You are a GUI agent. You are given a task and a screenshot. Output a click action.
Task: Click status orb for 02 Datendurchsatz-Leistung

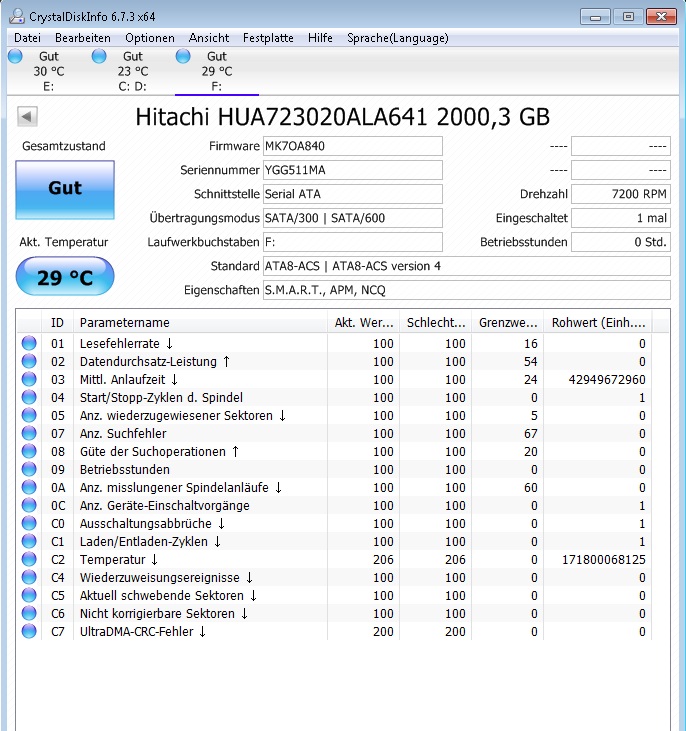29,361
